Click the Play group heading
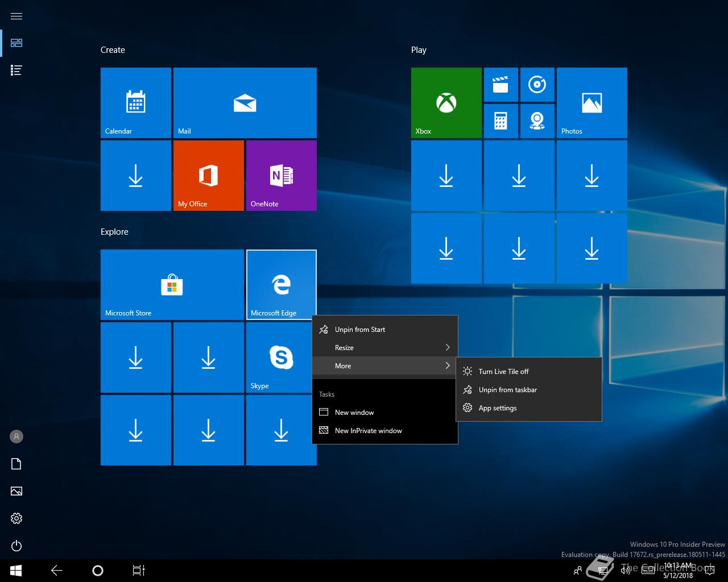This screenshot has width=728, height=582. tap(419, 50)
